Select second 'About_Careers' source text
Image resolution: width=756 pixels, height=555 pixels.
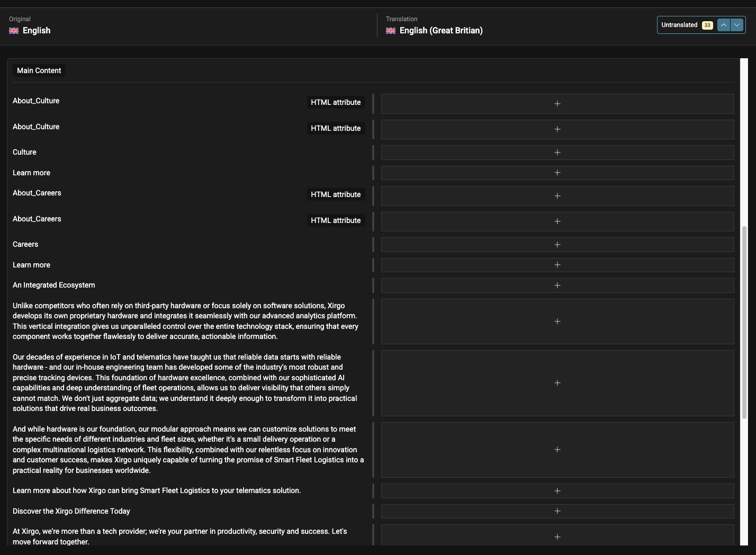37,219
